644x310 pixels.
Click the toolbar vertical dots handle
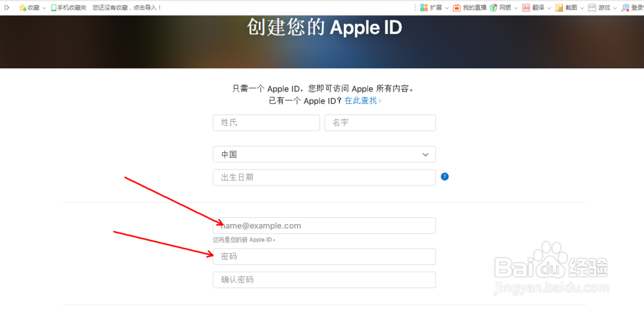pyautogui.click(x=415, y=8)
